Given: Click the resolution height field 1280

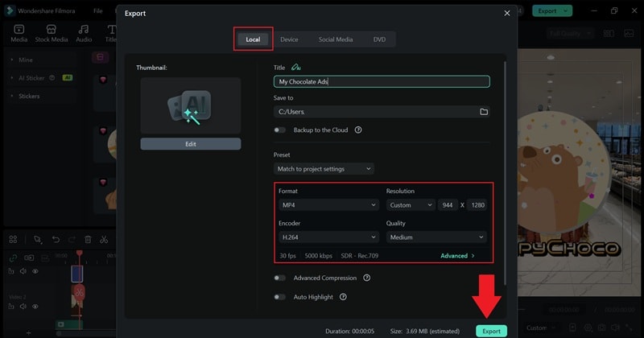Looking at the screenshot, I should click(x=477, y=204).
